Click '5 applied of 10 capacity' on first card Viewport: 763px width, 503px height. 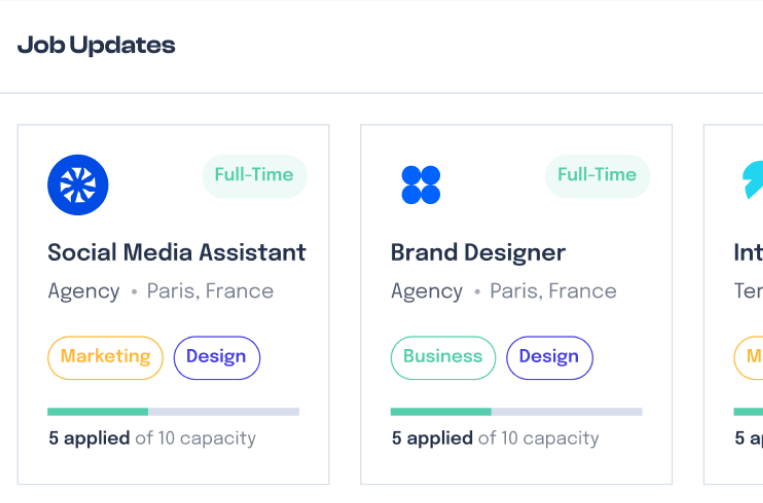152,438
